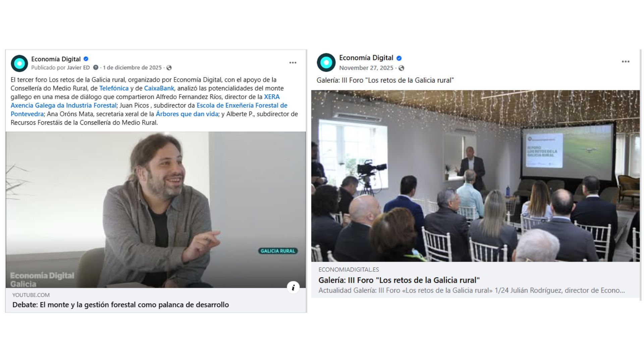
Task: Open Economía Digital profile avatar on right post
Action: tap(326, 62)
